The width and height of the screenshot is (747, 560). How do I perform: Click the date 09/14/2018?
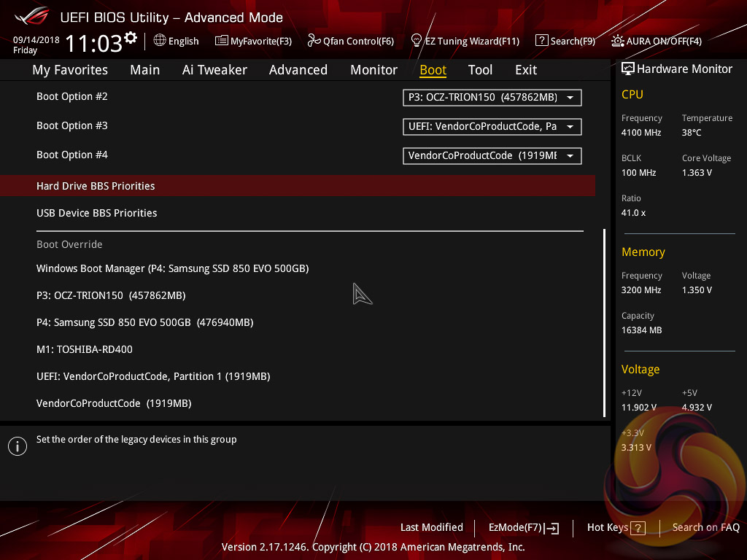click(x=36, y=40)
